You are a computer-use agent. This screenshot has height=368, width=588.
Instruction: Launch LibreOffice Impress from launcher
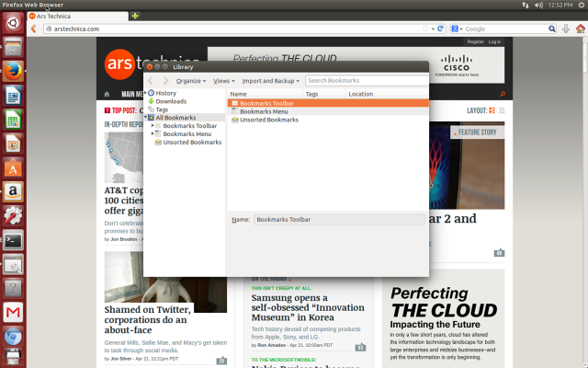point(13,144)
